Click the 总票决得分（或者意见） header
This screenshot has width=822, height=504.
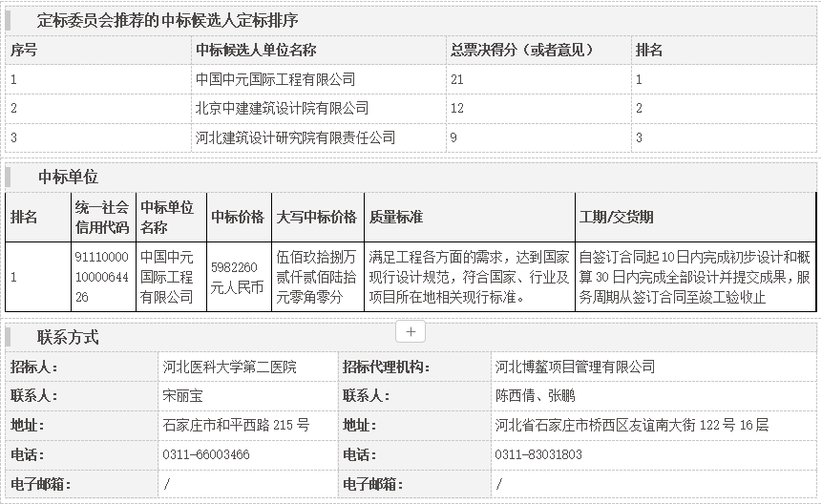point(522,51)
